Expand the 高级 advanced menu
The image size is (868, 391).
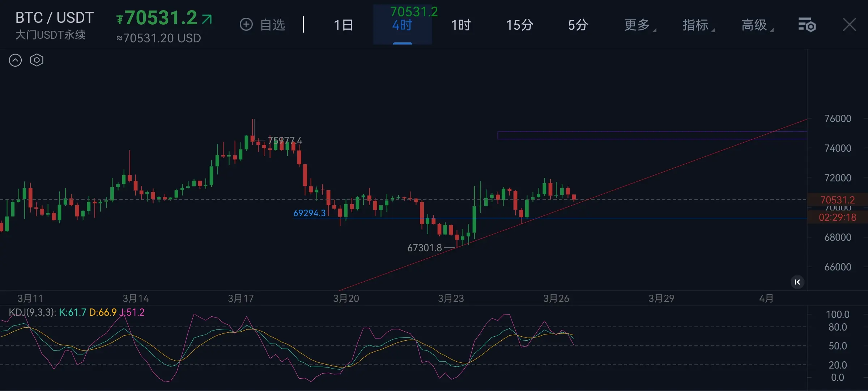click(755, 25)
